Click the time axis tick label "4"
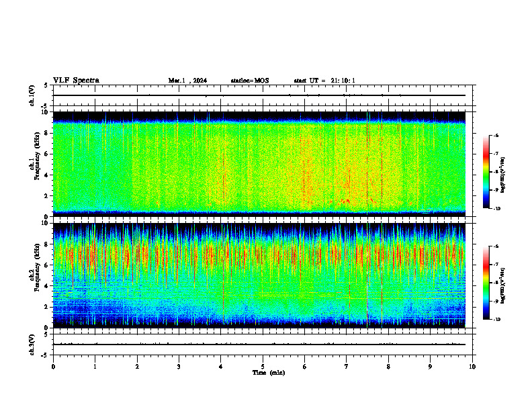 pos(221,367)
